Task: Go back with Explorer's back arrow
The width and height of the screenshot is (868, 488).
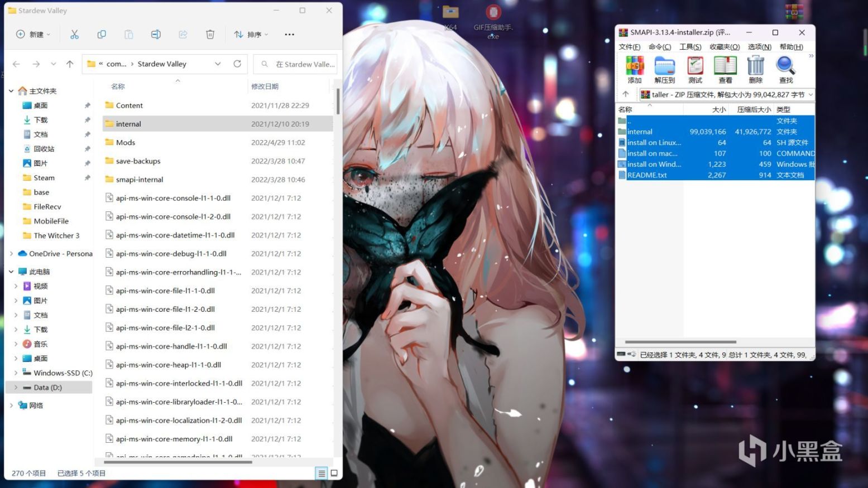Action: pyautogui.click(x=16, y=64)
